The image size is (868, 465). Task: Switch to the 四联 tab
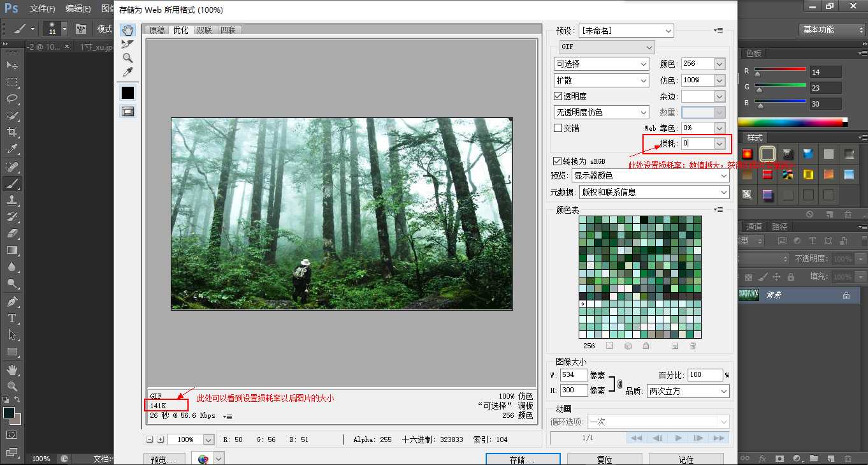pyautogui.click(x=228, y=30)
